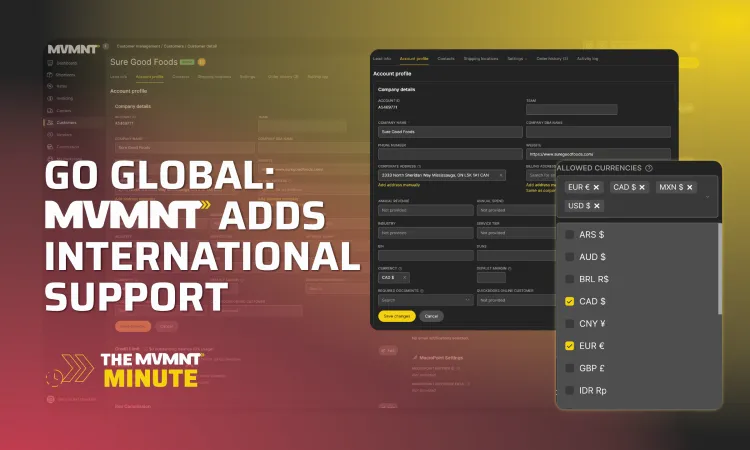Image resolution: width=750 pixels, height=450 pixels.
Task: Click the EIN field
Action: point(426,255)
